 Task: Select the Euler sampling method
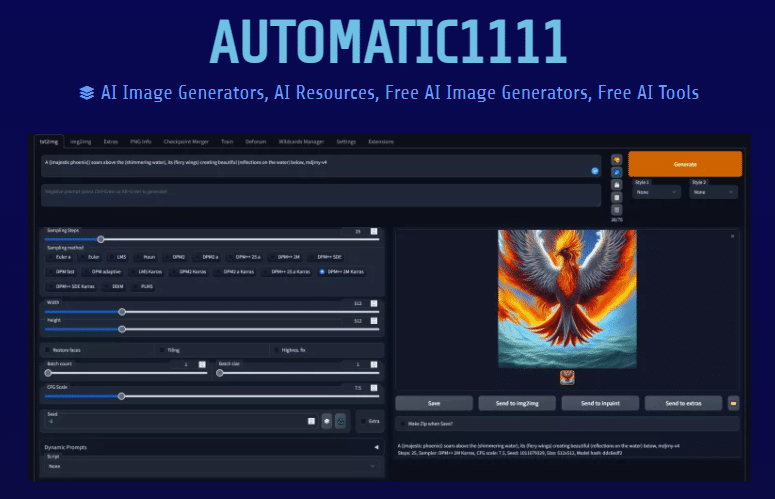[x=89, y=257]
